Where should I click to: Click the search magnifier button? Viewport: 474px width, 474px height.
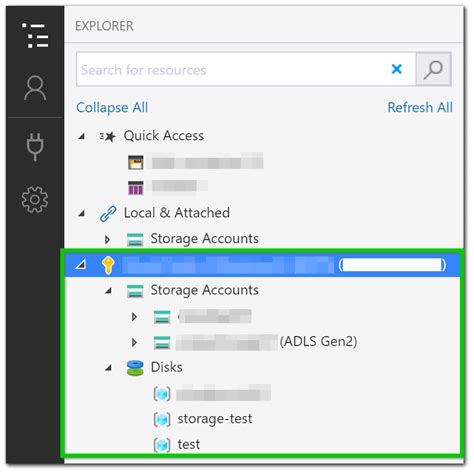pos(433,69)
